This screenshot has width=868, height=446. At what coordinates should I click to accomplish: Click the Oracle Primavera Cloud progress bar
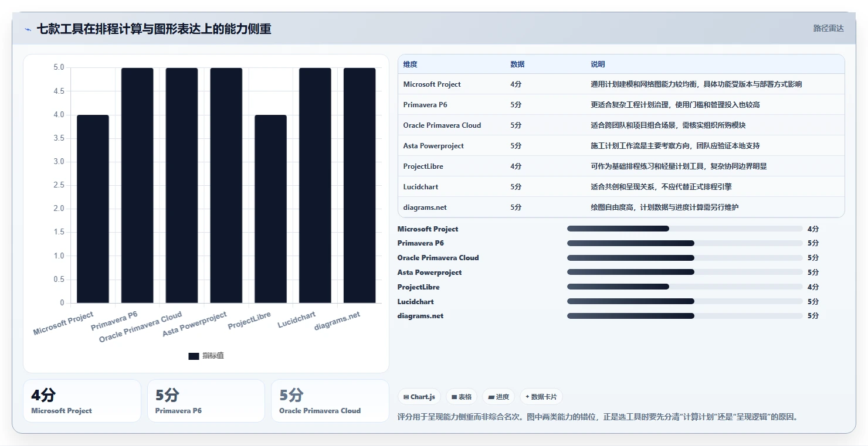coord(684,258)
